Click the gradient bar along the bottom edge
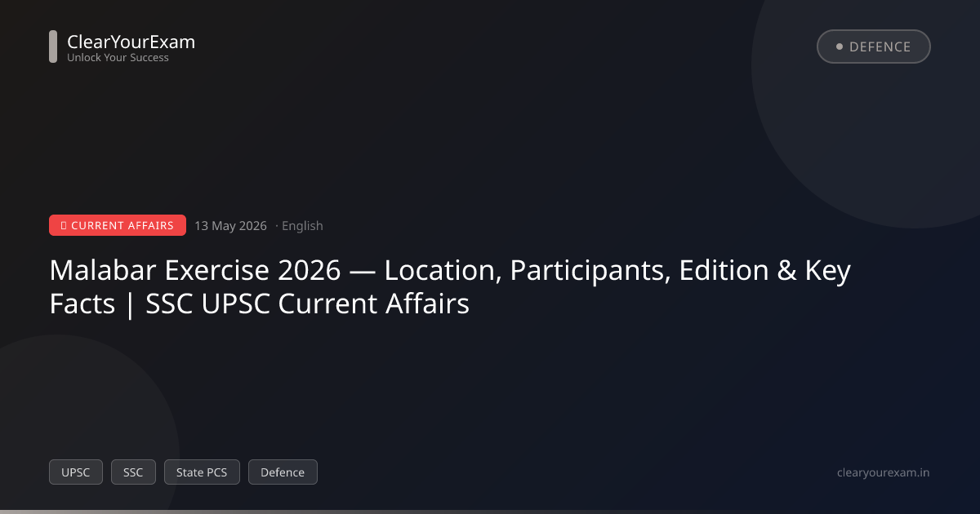This screenshot has width=980, height=514. click(490, 512)
